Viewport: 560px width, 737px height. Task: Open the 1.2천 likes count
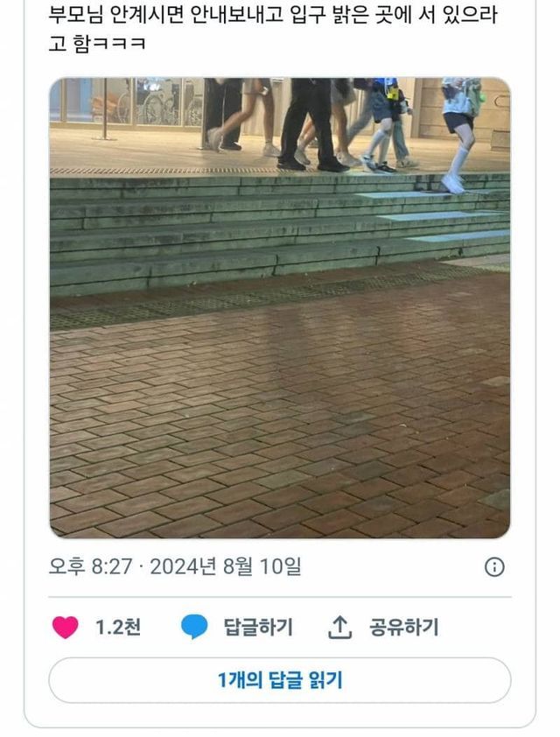point(118,627)
